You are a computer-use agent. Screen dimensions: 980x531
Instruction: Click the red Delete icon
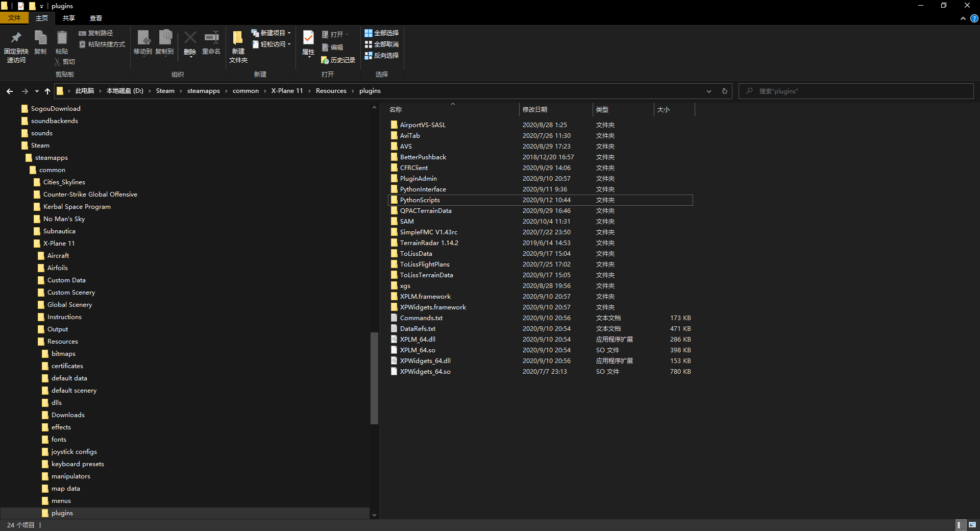[x=190, y=43]
